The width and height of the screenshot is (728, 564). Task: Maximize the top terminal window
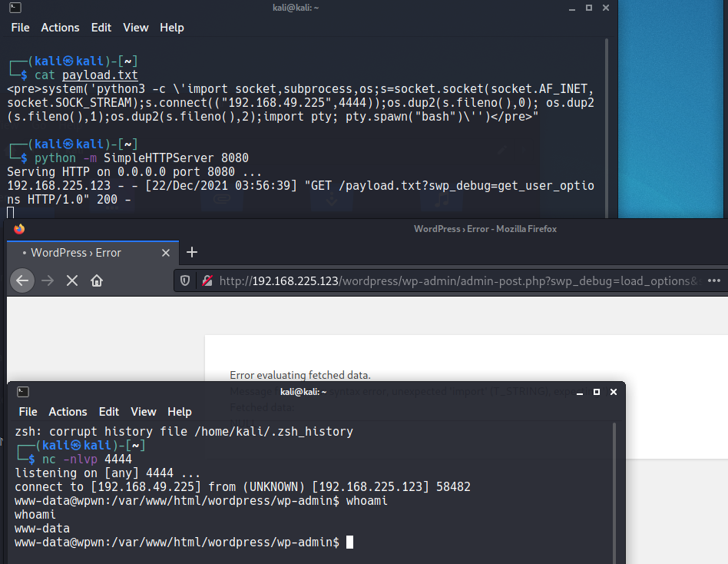point(589,8)
